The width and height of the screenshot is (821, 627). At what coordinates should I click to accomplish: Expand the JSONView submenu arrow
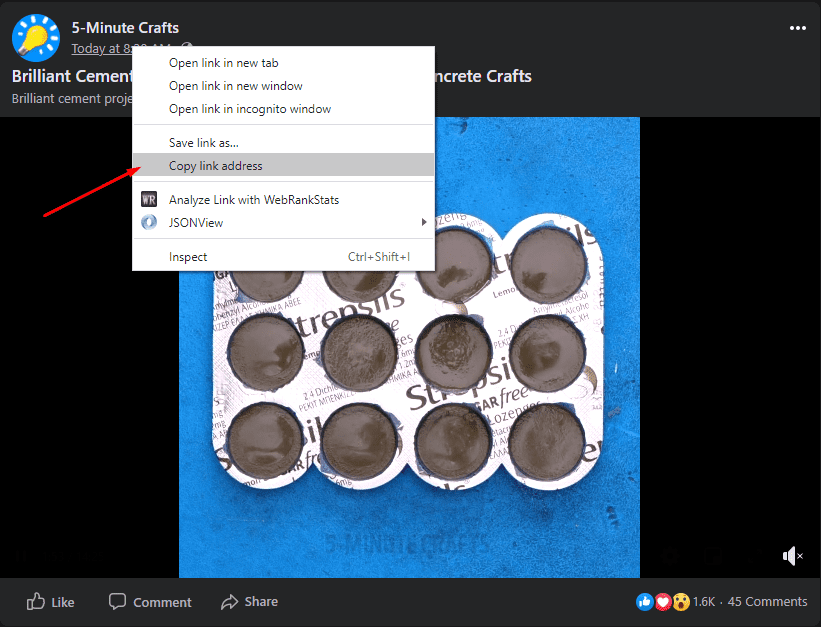click(424, 223)
